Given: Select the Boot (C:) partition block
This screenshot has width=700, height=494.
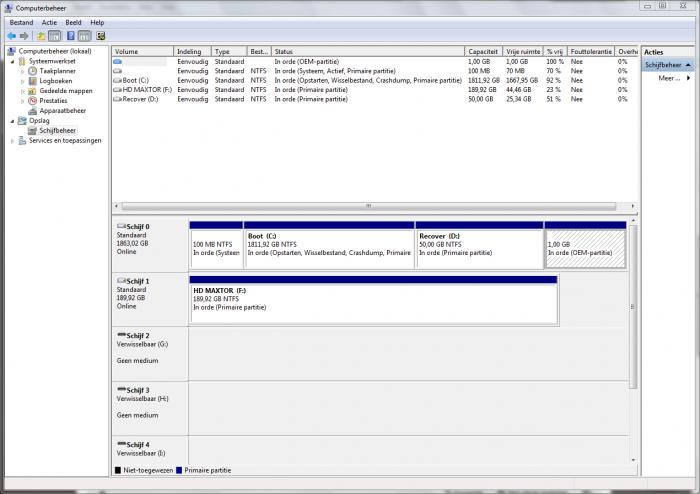Looking at the screenshot, I should [x=328, y=246].
